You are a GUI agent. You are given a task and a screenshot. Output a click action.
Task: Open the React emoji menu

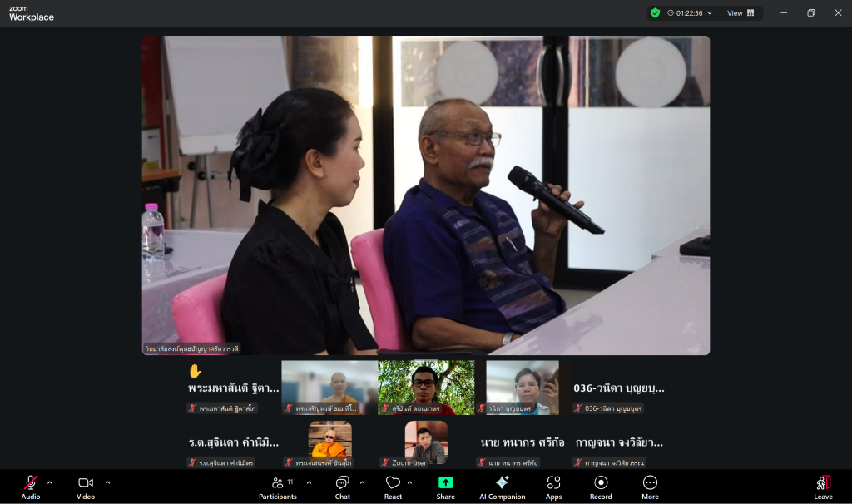[x=393, y=487]
